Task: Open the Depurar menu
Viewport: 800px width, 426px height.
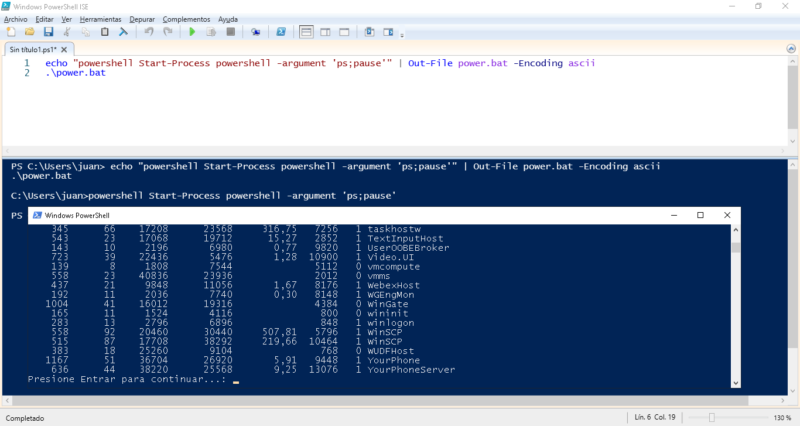Action: [x=142, y=19]
